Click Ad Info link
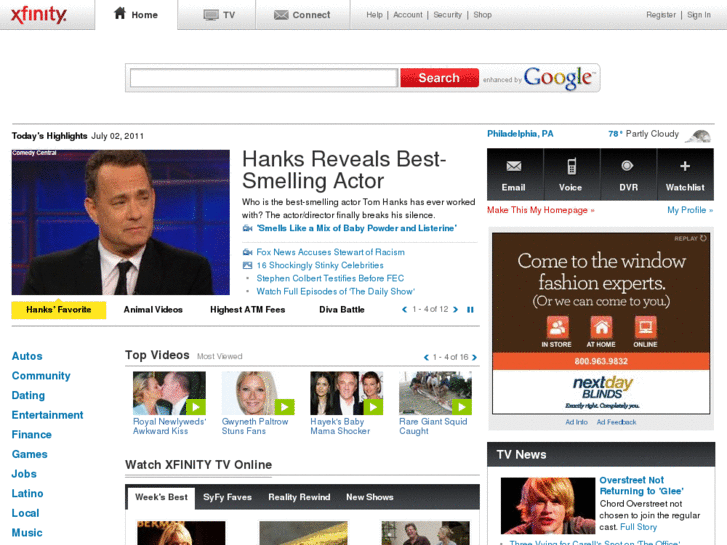Image resolution: width=727 pixels, height=545 pixels. tap(576, 422)
